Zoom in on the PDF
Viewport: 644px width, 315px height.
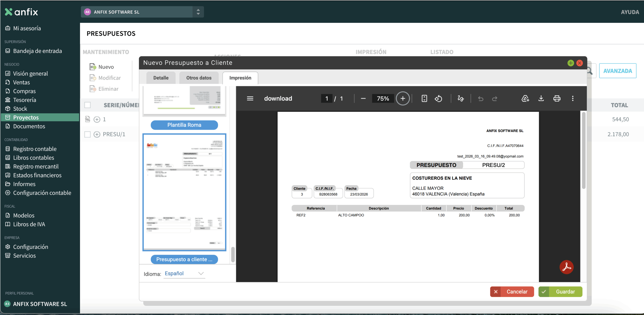403,98
